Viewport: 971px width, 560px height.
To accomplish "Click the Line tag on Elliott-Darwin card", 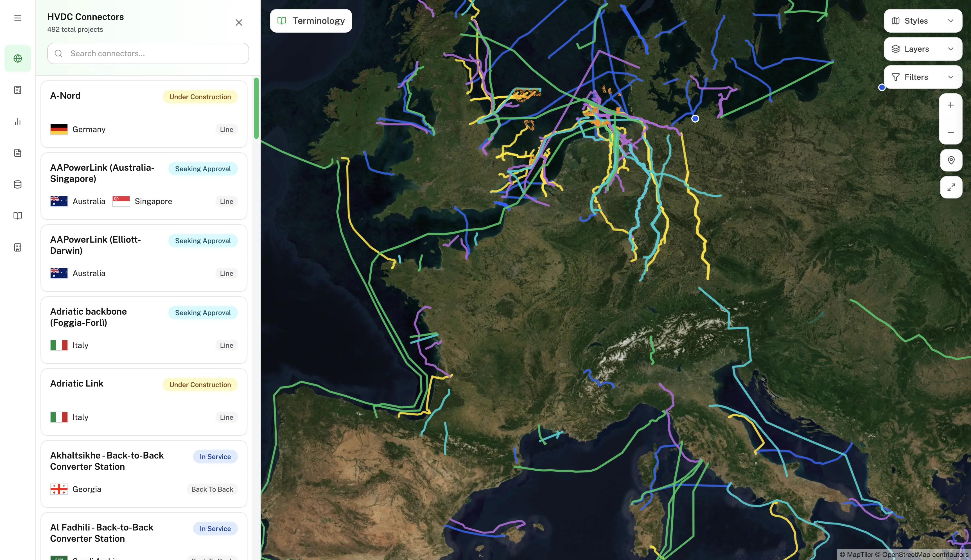I will tap(227, 273).
